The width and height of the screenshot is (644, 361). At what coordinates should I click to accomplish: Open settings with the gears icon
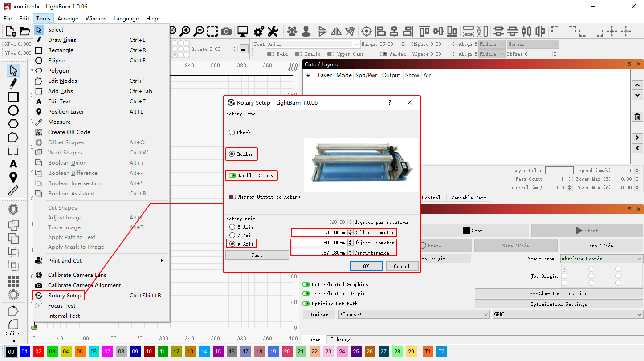pyautogui.click(x=259, y=31)
